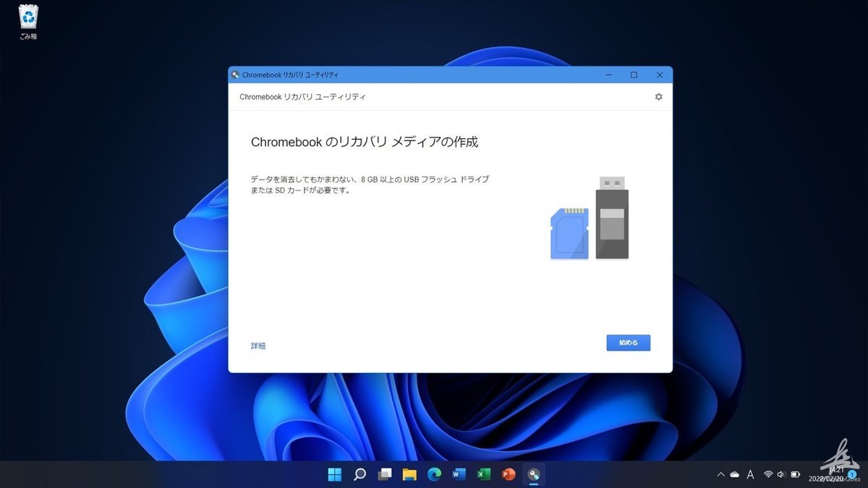Click the 始める button
868x488 pixels.
(x=628, y=342)
